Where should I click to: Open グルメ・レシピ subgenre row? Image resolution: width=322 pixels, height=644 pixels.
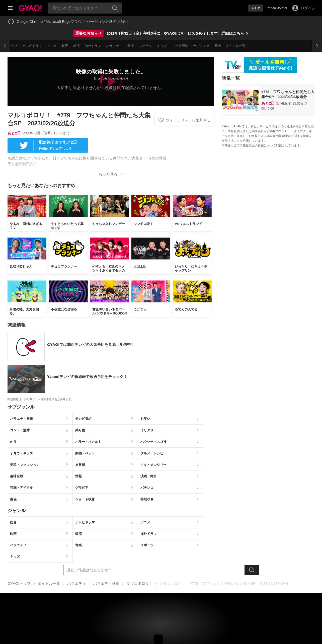(171, 453)
